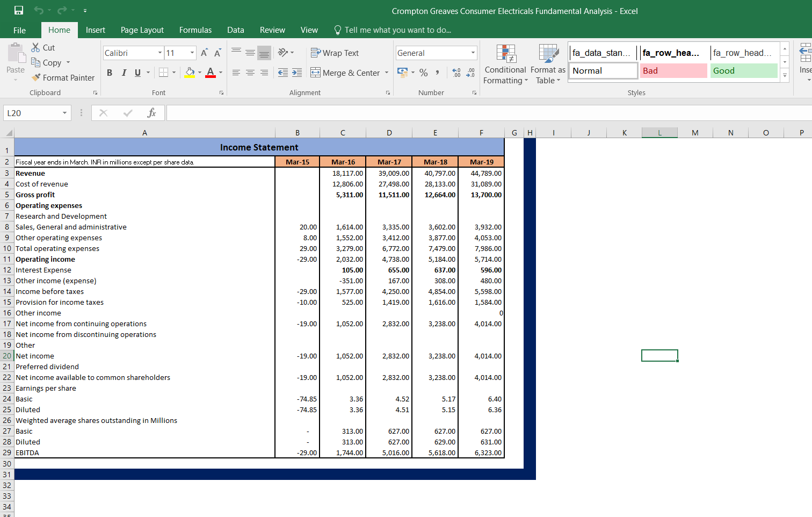The width and height of the screenshot is (812, 517).
Task: Apply the Normal cell style
Action: (x=603, y=70)
